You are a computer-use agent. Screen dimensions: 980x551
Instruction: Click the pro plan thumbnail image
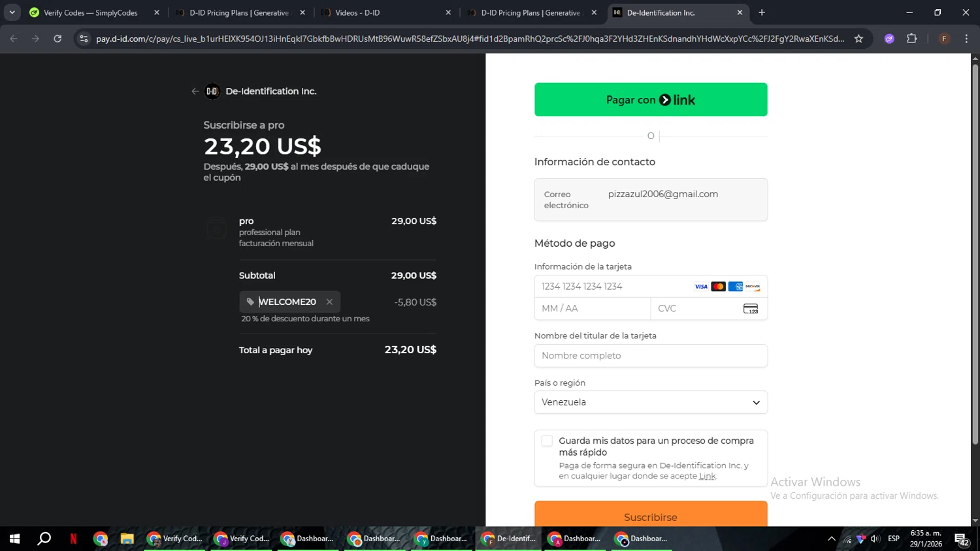pos(217,228)
